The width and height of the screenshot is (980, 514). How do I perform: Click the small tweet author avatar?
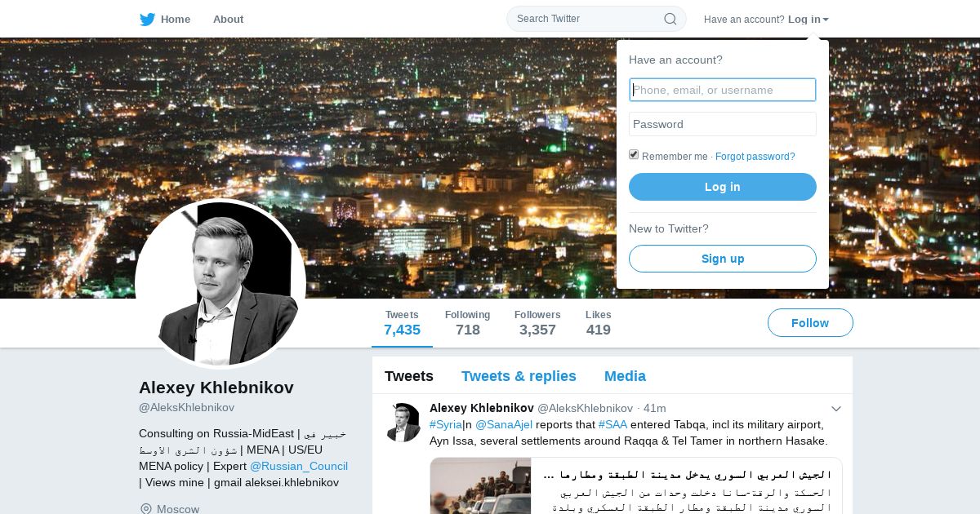[x=403, y=422]
